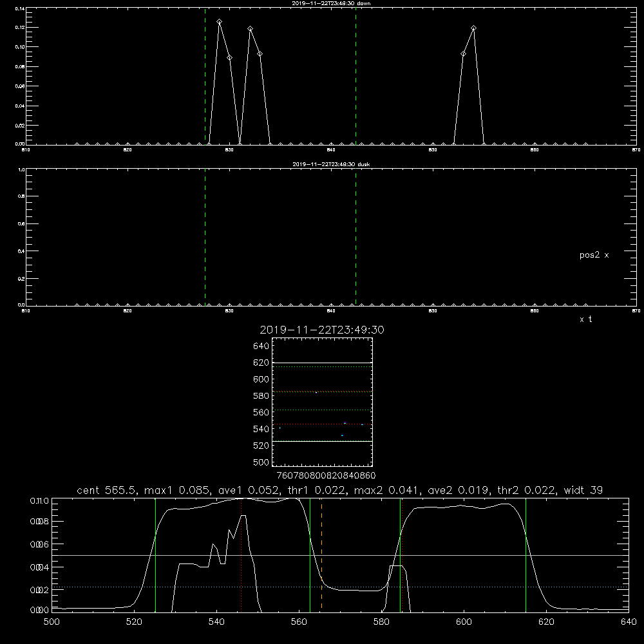The height and width of the screenshot is (644, 644).
Task: Click the middle image y-axis label 580
Action: (x=261, y=396)
